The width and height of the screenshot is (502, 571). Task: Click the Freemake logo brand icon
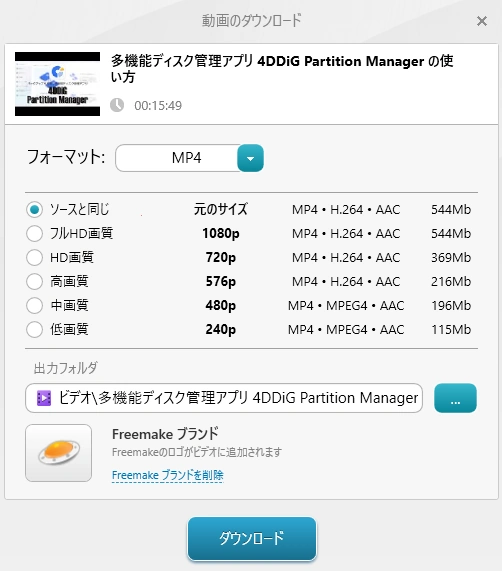(59, 453)
